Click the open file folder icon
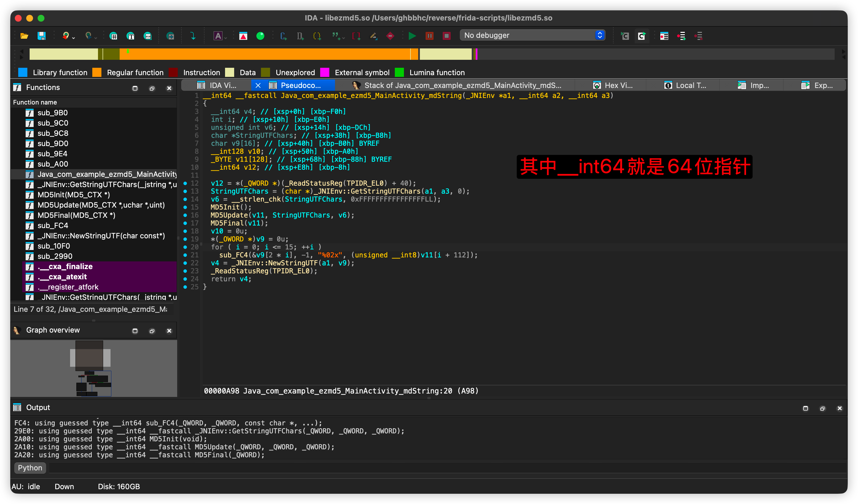Screen dimensions: 858x504 coord(24,36)
